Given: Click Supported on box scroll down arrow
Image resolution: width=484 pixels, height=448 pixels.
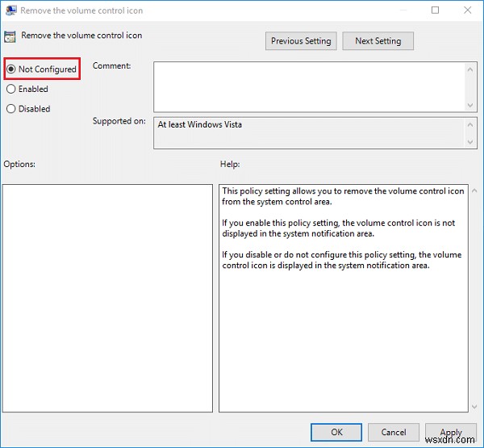Looking at the screenshot, I should [470, 142].
